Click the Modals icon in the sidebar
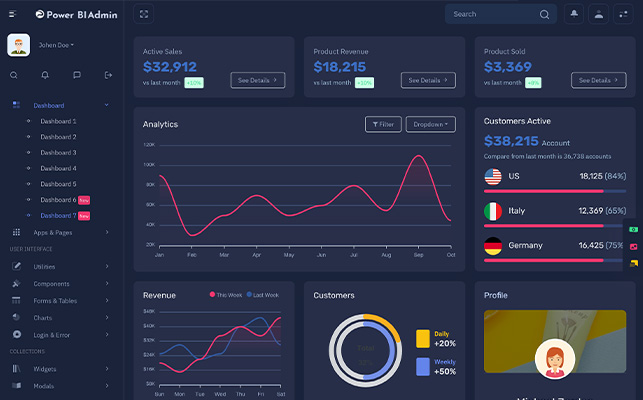This screenshot has height=400, width=643. [x=16, y=386]
